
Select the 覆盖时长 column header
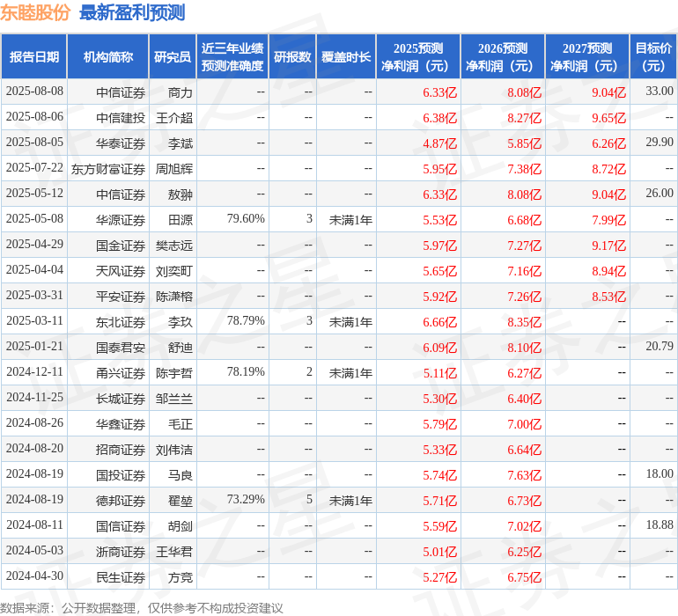pos(346,56)
